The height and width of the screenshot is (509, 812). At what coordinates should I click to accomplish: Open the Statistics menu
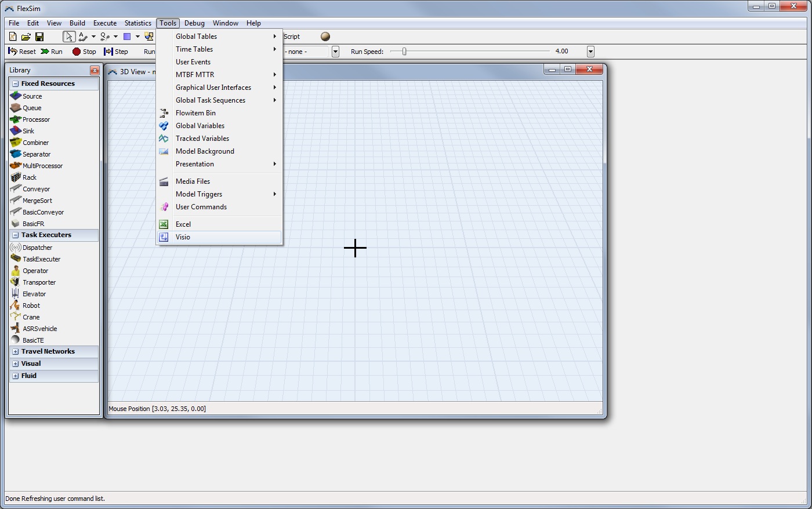click(137, 23)
